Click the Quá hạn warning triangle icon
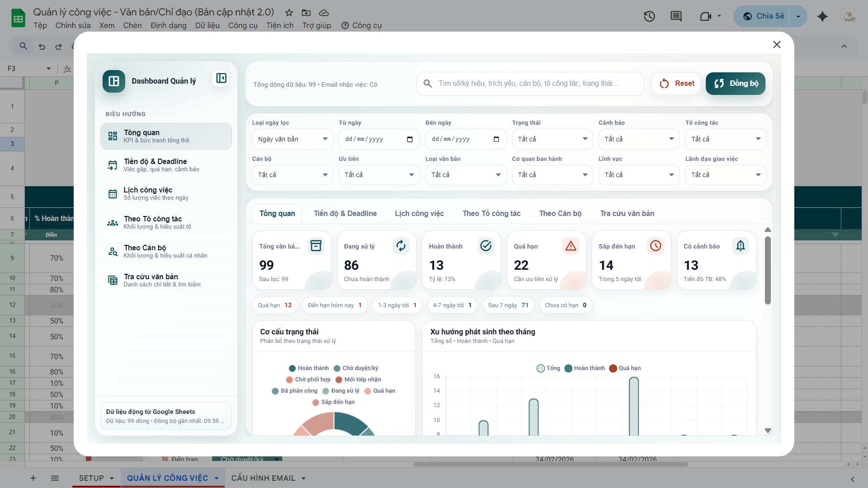 pos(571,246)
